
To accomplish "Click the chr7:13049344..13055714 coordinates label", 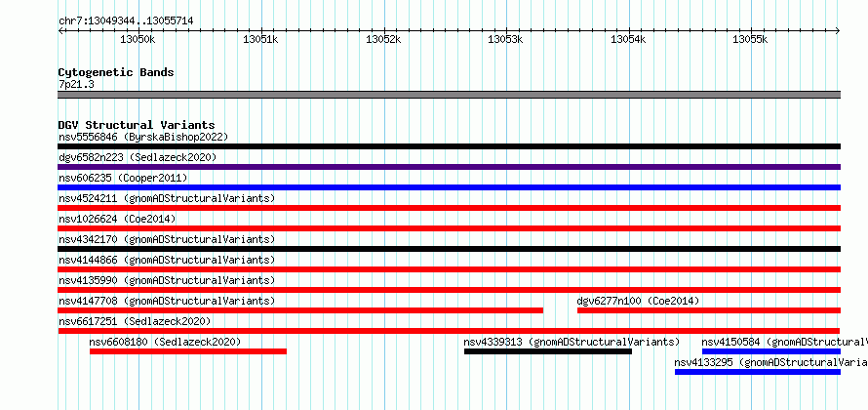I will (126, 21).
